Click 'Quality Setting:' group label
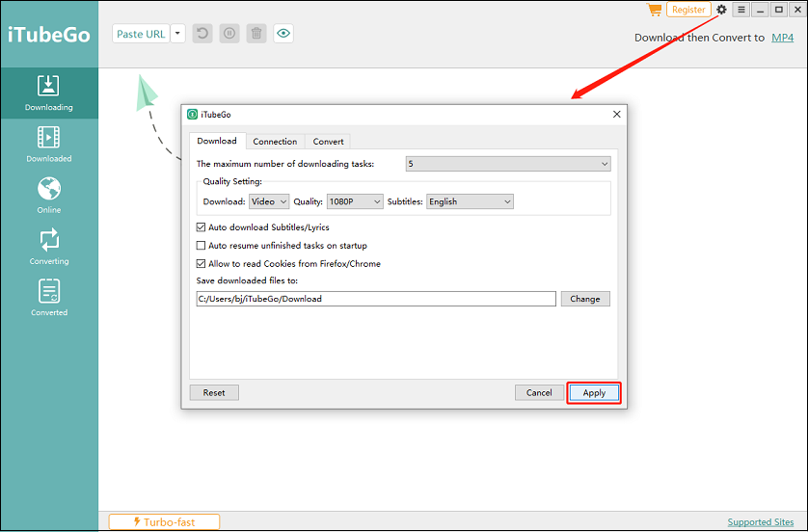Screen dimensions: 808x532 pyautogui.click(x=232, y=181)
